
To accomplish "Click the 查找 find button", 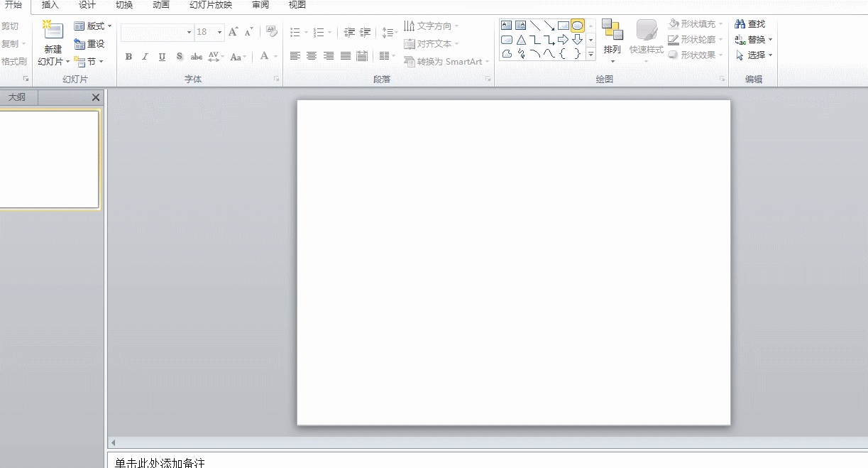I will point(750,24).
